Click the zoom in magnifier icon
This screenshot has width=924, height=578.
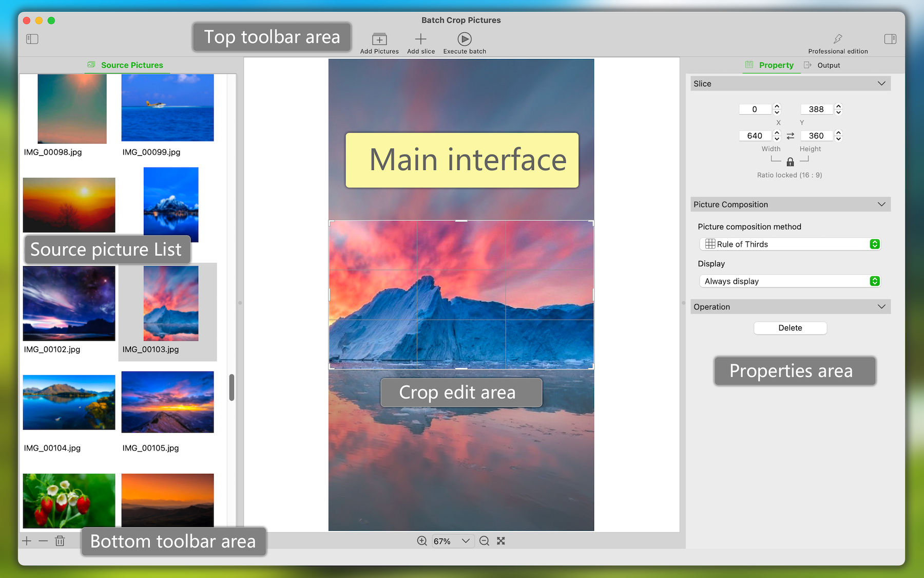tap(422, 541)
